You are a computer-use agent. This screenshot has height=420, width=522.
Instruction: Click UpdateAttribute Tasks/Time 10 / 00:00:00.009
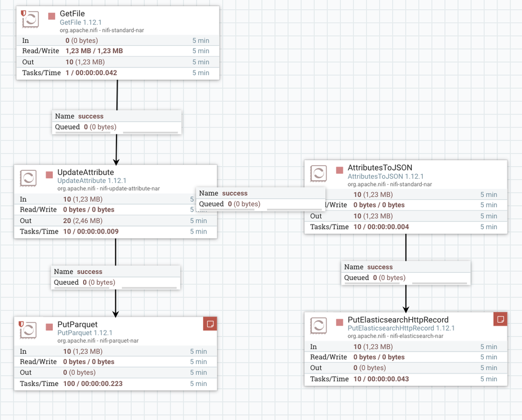click(91, 231)
